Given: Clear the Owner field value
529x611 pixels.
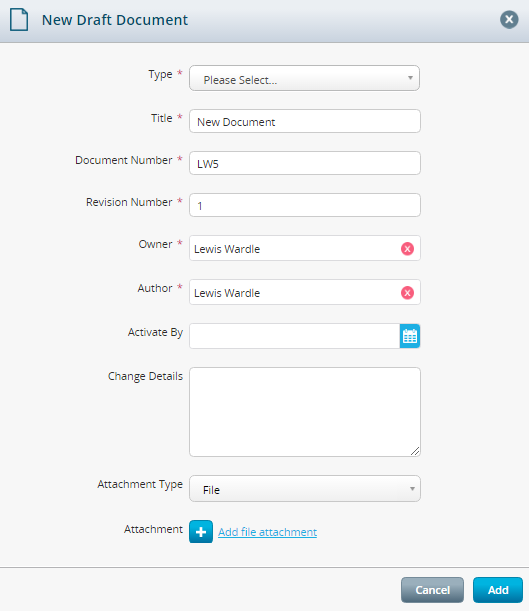Looking at the screenshot, I should point(407,249).
